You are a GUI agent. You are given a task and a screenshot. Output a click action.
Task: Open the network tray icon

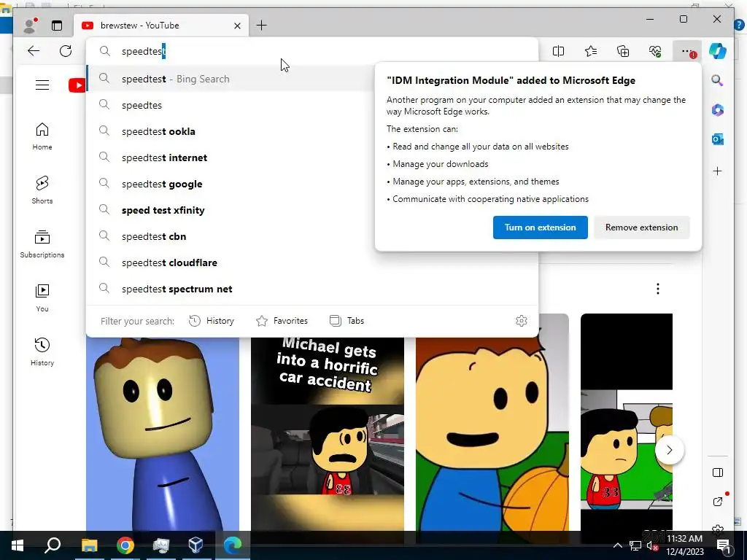pyautogui.click(x=635, y=545)
